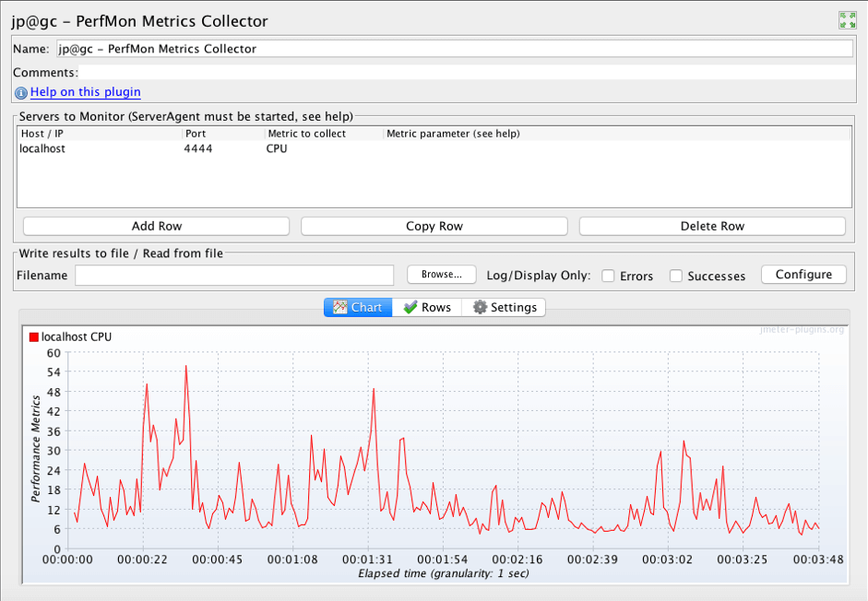Click the Configure button
This screenshot has height=601, width=868.
pos(803,275)
